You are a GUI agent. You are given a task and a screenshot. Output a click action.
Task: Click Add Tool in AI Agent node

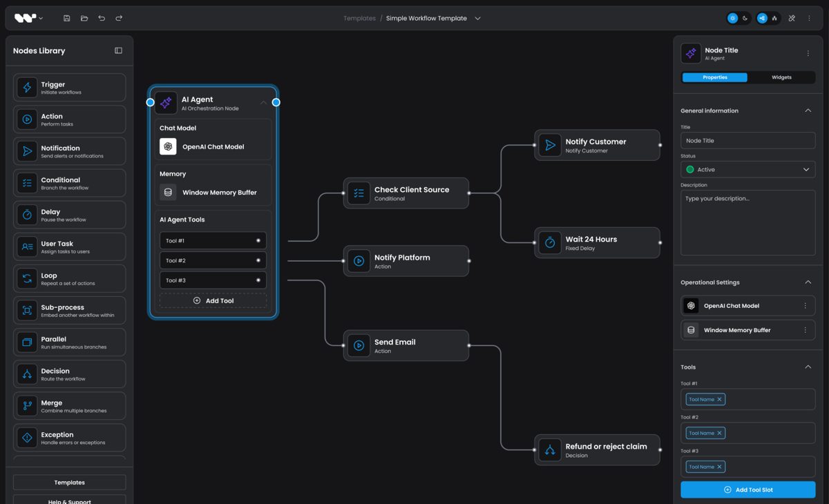coord(213,300)
